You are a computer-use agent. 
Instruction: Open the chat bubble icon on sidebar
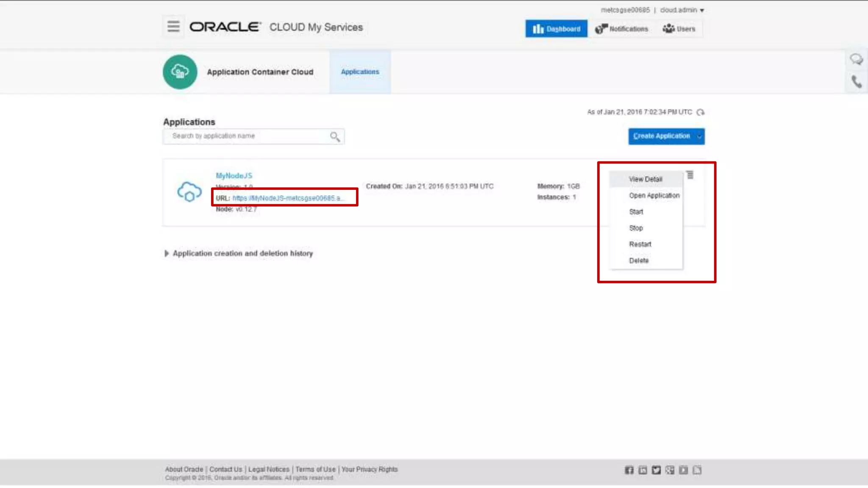[857, 59]
